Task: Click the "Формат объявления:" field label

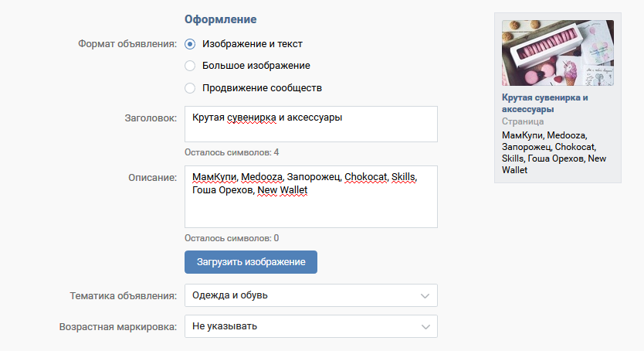Action: coord(127,44)
